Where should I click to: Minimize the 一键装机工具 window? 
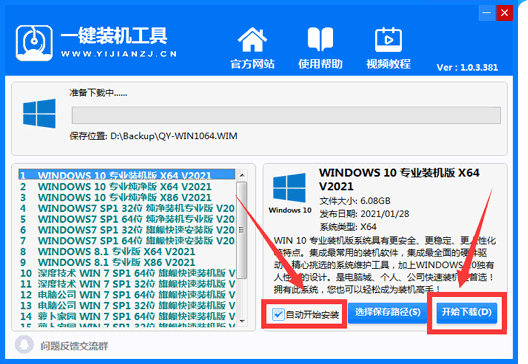coord(487,13)
